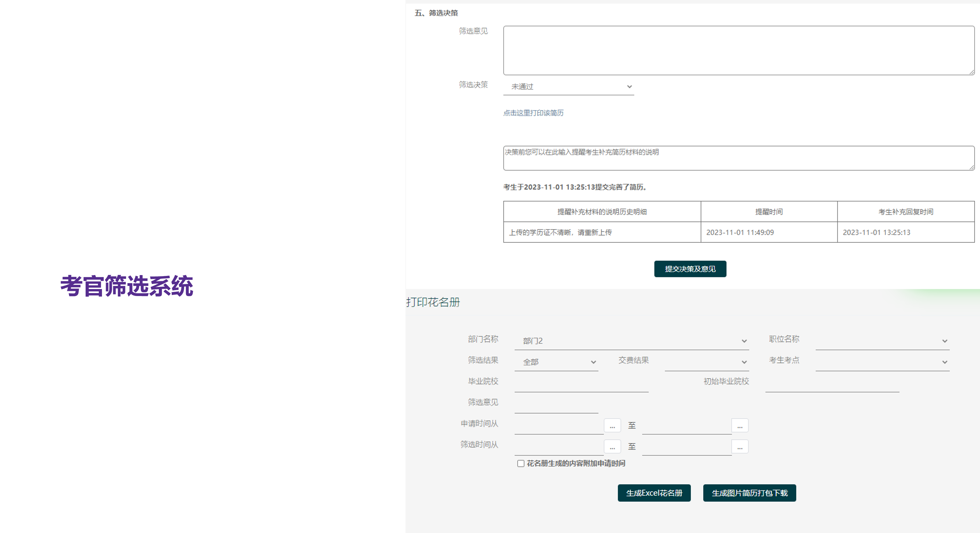
Task: Open the 筛选决策 dropdown showing 未通过
Action: coord(568,87)
